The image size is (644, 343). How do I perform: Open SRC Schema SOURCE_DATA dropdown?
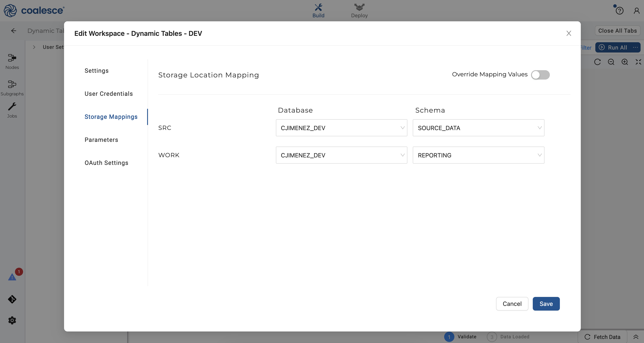point(478,128)
